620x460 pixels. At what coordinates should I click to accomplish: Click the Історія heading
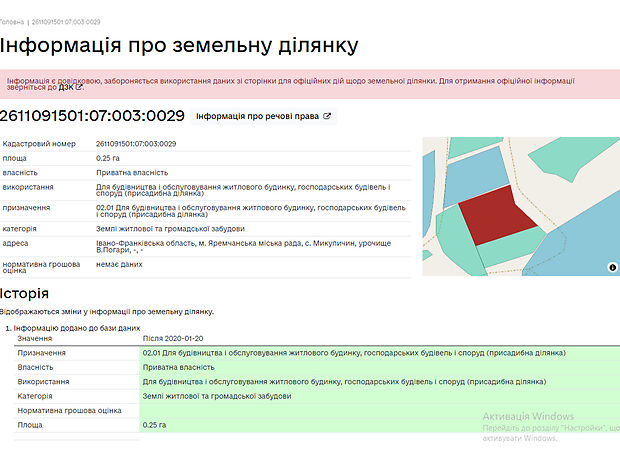tap(24, 293)
